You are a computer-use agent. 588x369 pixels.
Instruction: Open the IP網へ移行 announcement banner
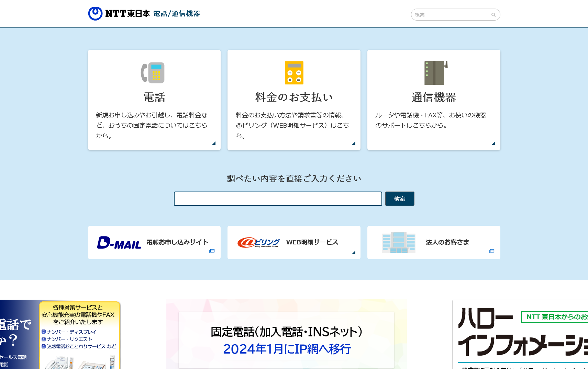pos(286,341)
